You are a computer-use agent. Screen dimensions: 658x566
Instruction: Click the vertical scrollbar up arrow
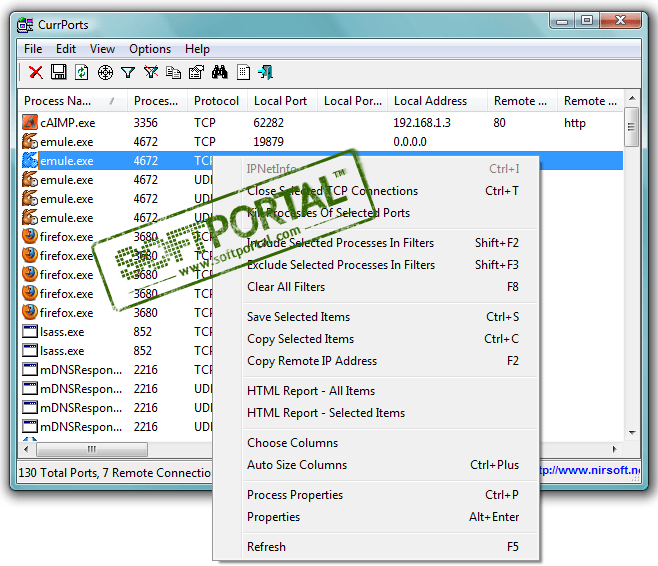tap(632, 99)
